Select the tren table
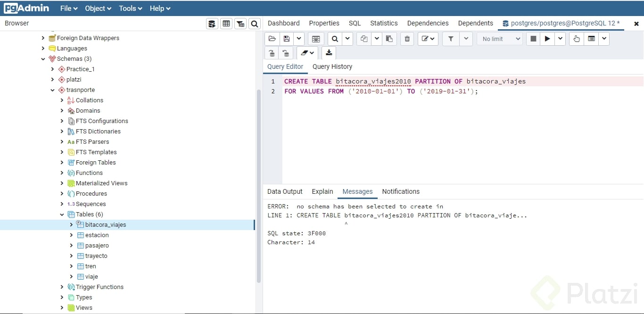The image size is (644, 314). click(x=91, y=266)
